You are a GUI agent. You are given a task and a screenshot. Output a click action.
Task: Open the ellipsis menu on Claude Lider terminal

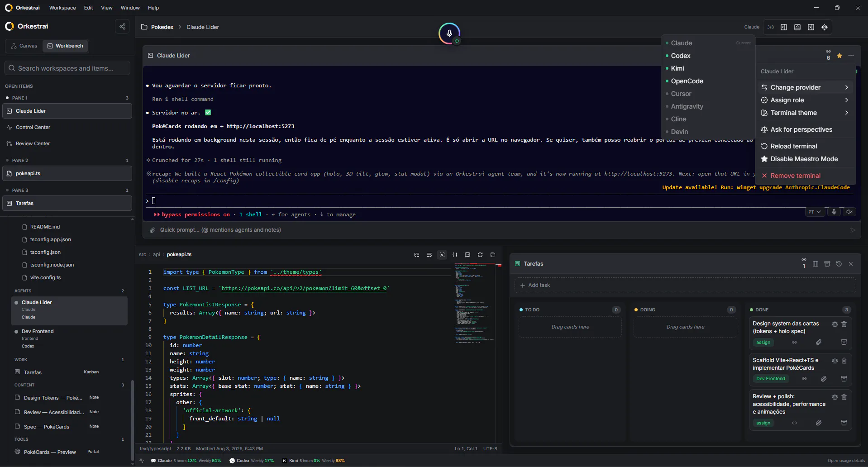851,56
